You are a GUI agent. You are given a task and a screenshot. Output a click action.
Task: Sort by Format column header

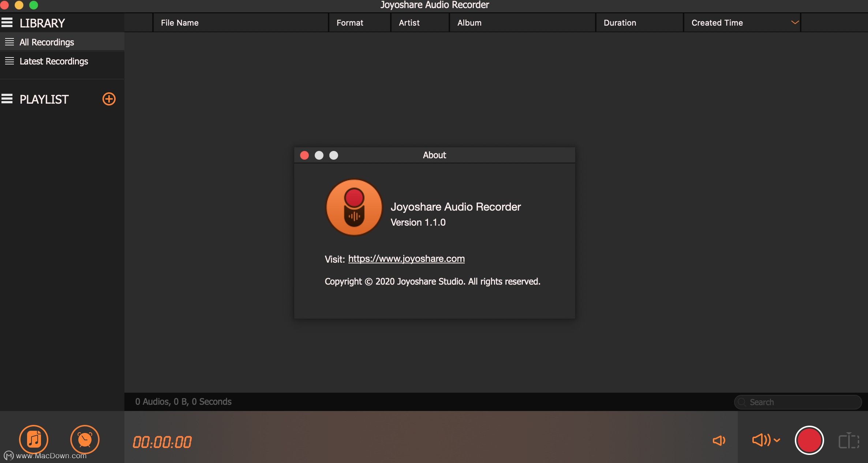(x=360, y=23)
